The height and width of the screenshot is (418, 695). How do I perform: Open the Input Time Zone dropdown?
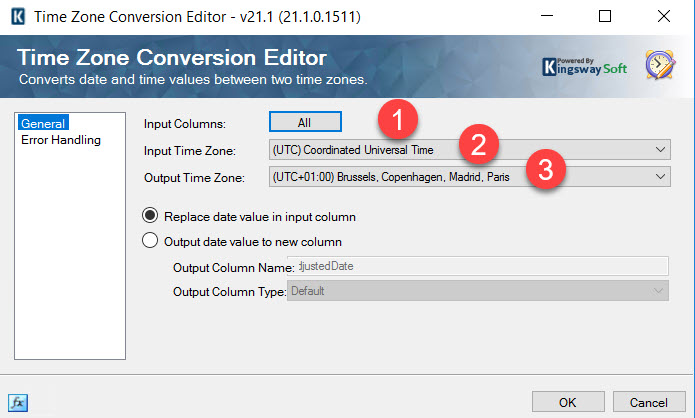point(469,150)
